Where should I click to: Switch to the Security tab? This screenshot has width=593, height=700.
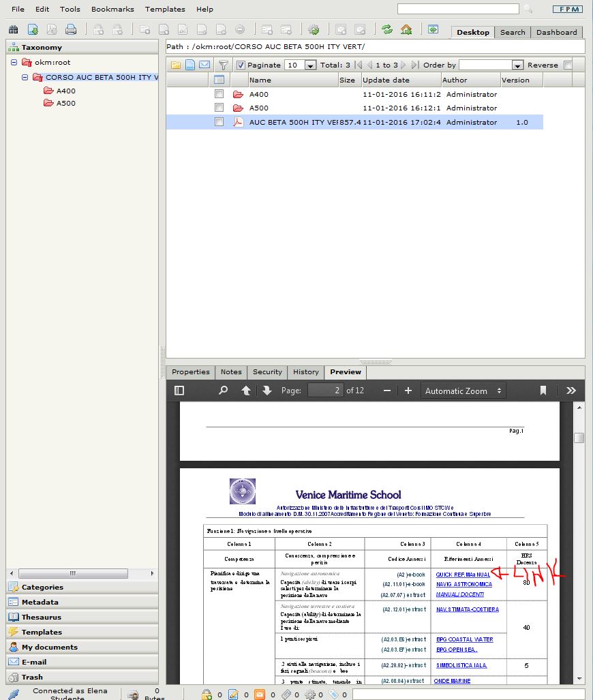point(267,372)
